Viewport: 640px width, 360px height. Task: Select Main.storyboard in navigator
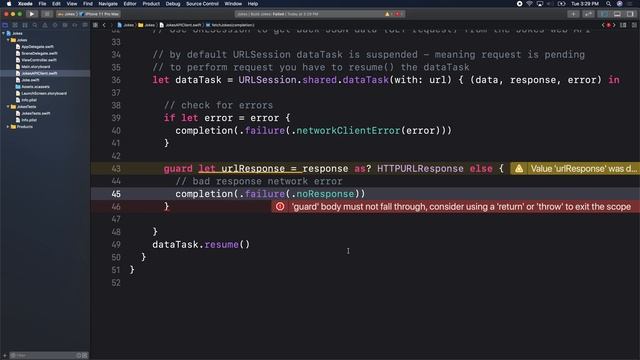tap(36, 67)
